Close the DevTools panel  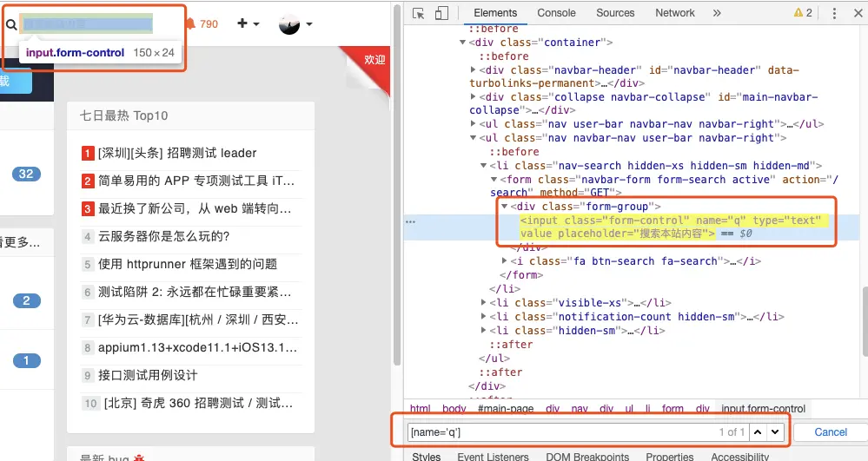click(858, 13)
